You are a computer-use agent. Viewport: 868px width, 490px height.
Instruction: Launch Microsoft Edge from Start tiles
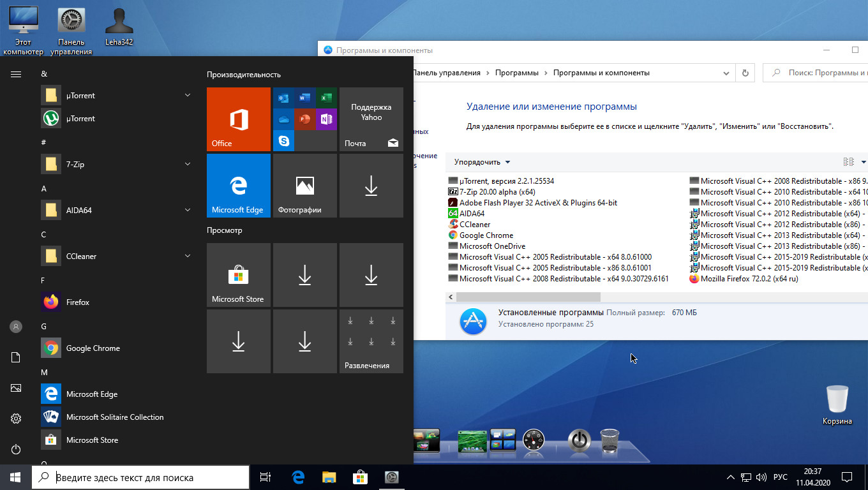239,186
